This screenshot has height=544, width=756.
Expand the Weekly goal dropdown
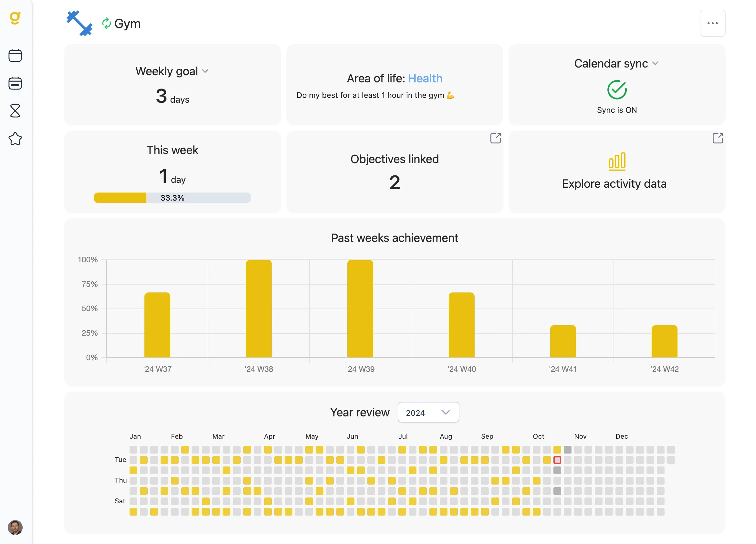coord(205,71)
